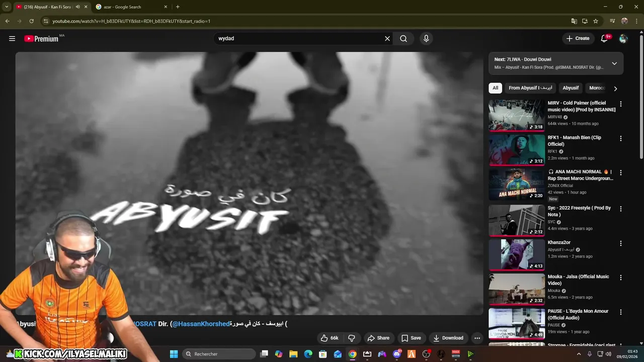Bookmark this page with the star
The height and width of the screenshot is (362, 644).
596,21
